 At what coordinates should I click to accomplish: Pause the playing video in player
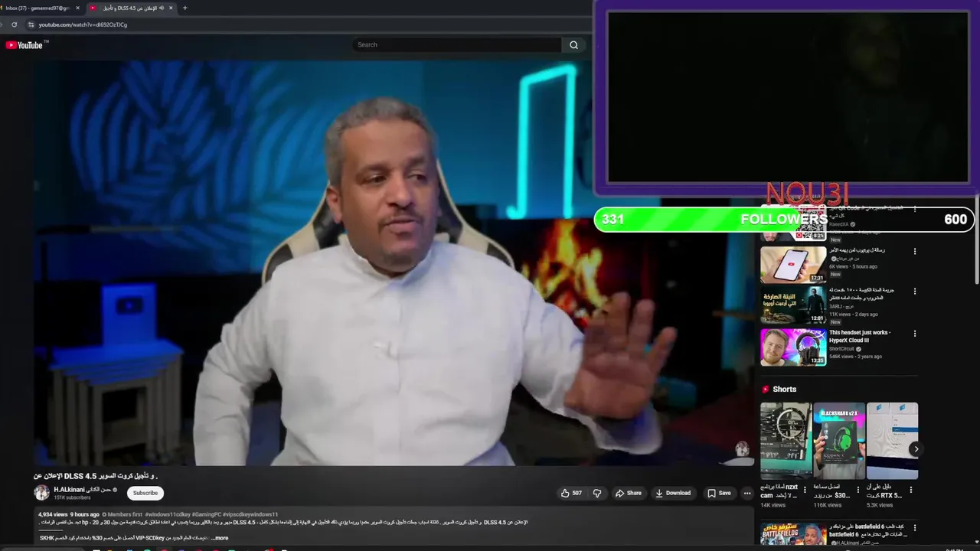pyautogui.click(x=394, y=263)
